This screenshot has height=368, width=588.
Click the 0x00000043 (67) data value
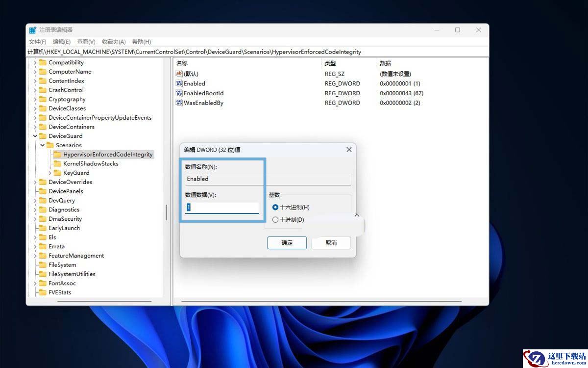402,93
